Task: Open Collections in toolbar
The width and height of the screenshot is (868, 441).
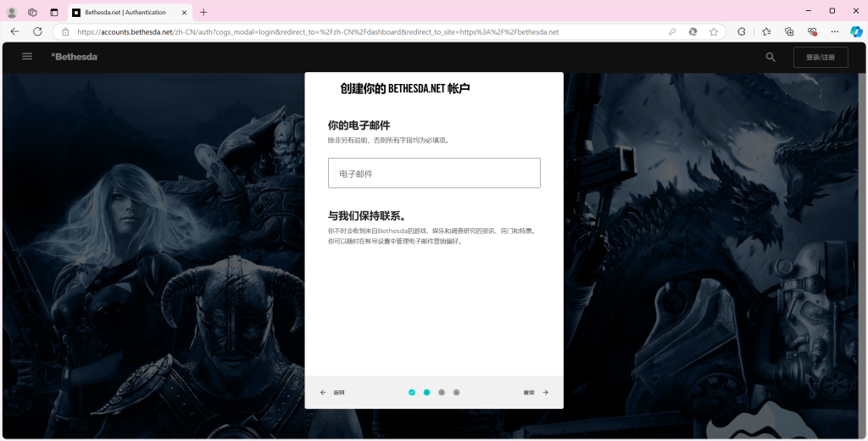Action: tap(789, 32)
